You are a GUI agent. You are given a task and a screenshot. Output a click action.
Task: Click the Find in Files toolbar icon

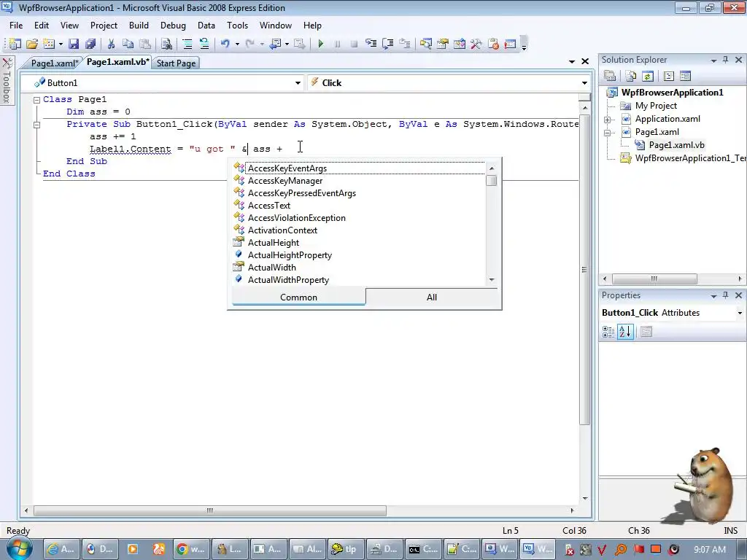166,44
